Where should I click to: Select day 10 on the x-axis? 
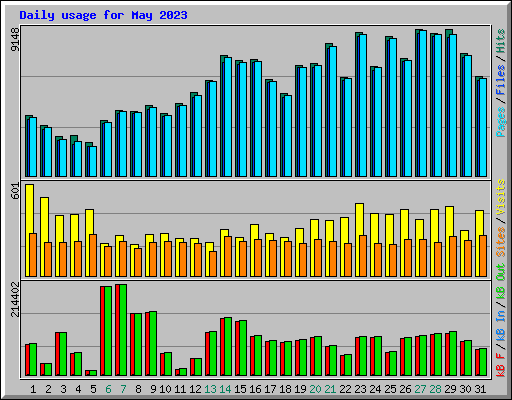[165, 389]
